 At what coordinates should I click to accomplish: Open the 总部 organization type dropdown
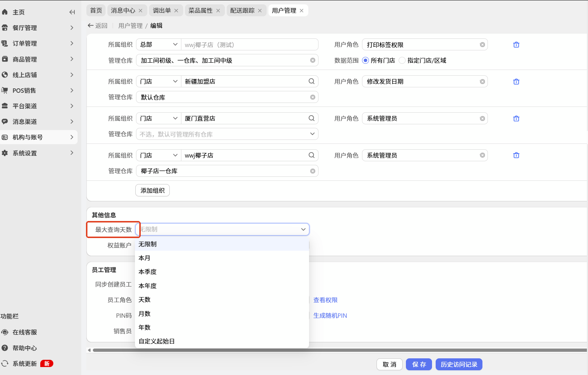(x=159, y=45)
